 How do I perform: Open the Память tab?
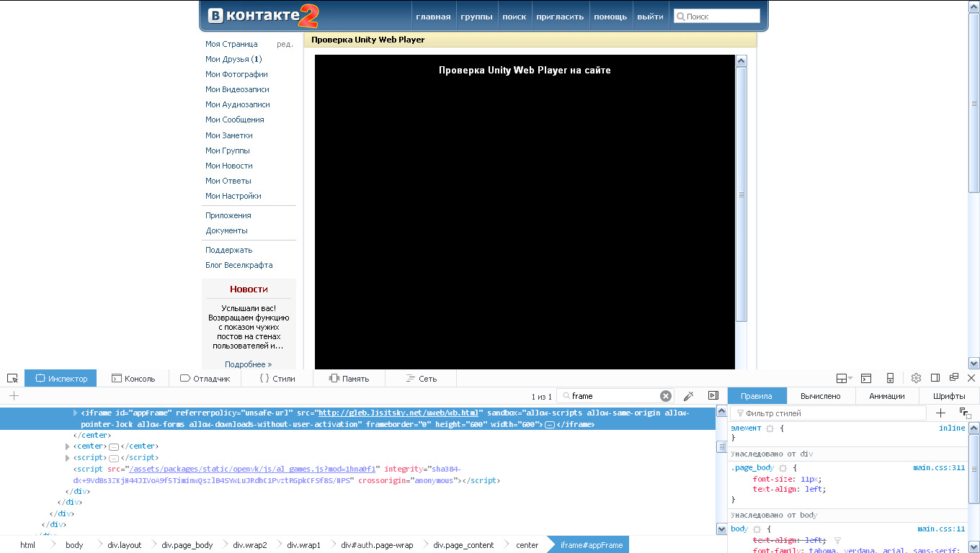tap(349, 378)
